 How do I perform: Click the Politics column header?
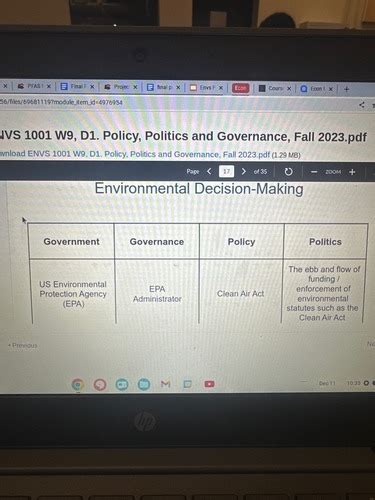325,242
